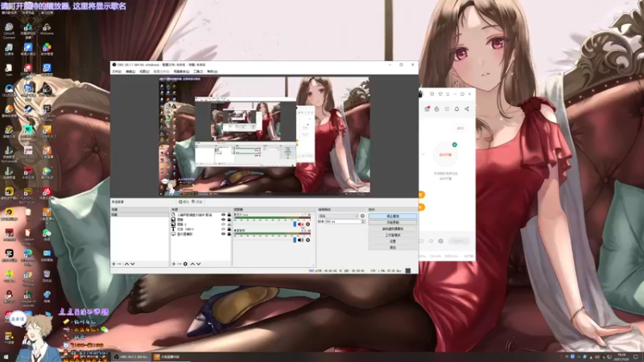Click the Windows Start button

[6, 356]
